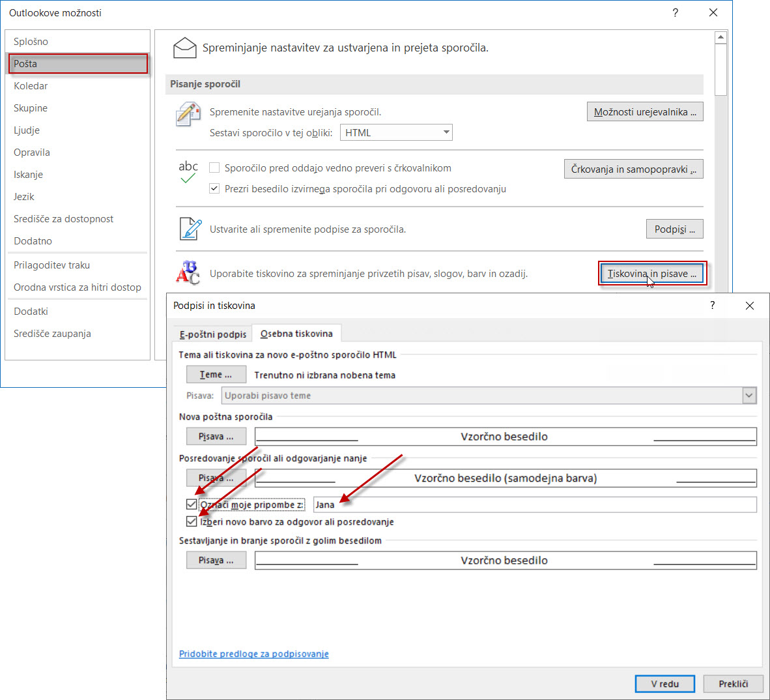Screen dimensions: 770x700
Task: Open Orodna vrstica za hitri dostop
Action: pyautogui.click(x=78, y=287)
